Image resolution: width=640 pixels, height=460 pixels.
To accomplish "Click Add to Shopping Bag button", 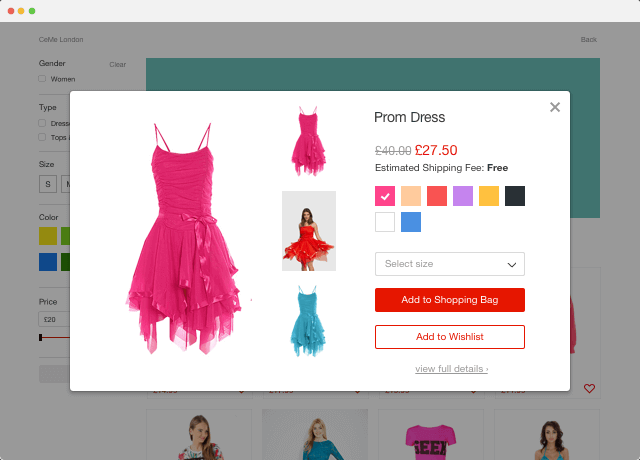I will point(450,300).
